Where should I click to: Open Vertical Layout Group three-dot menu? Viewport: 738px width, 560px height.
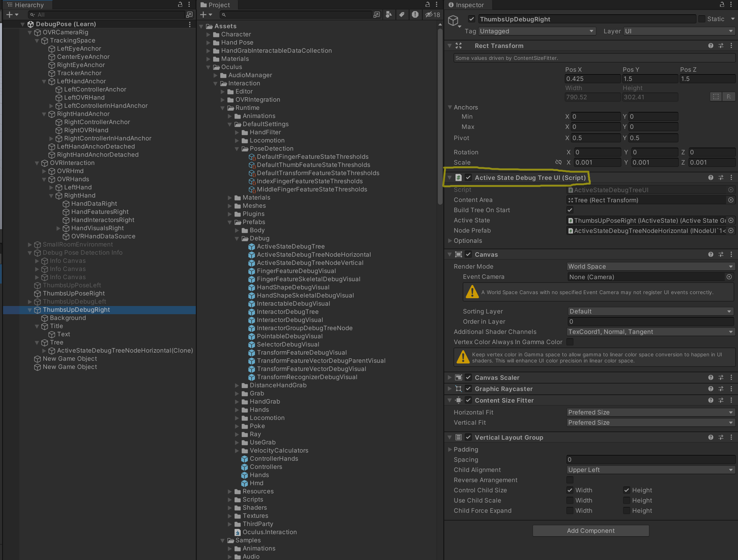[x=731, y=437]
